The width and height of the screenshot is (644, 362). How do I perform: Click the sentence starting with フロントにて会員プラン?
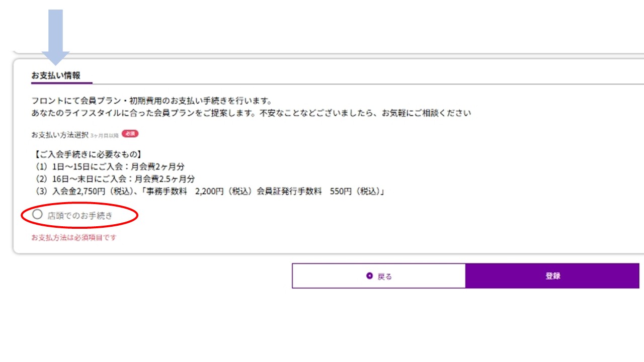point(151,101)
